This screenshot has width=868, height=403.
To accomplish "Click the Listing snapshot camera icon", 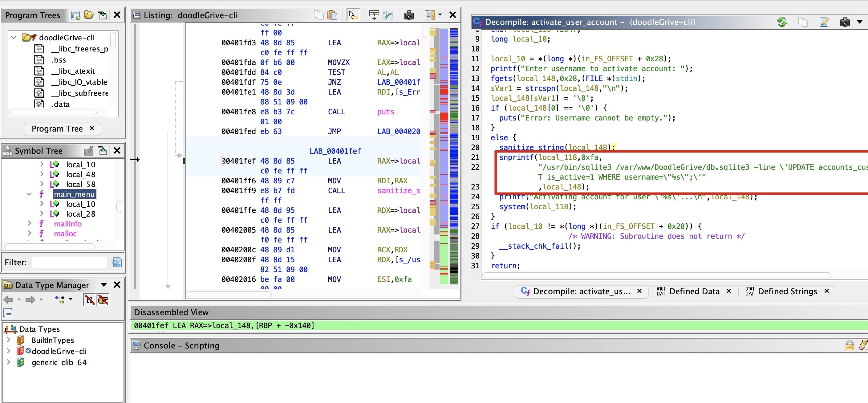I will tap(408, 15).
